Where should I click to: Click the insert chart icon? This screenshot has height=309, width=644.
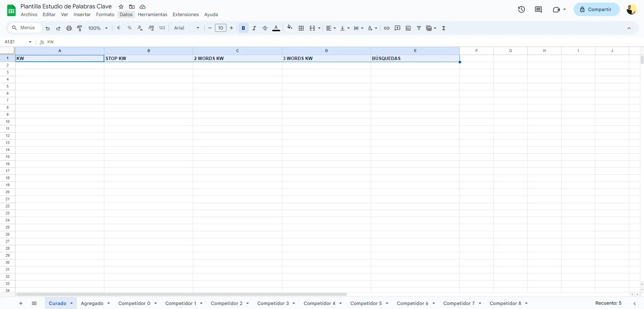(408, 28)
